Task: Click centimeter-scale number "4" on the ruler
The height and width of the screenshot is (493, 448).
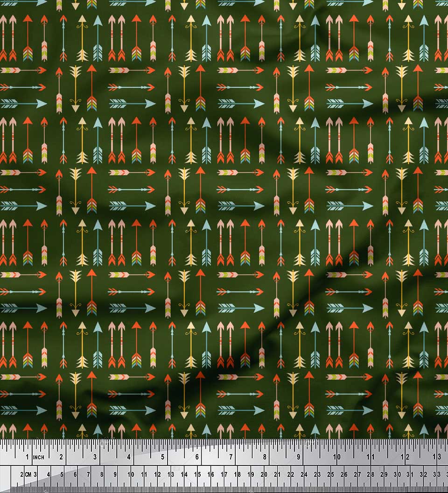Action: coord(49,474)
